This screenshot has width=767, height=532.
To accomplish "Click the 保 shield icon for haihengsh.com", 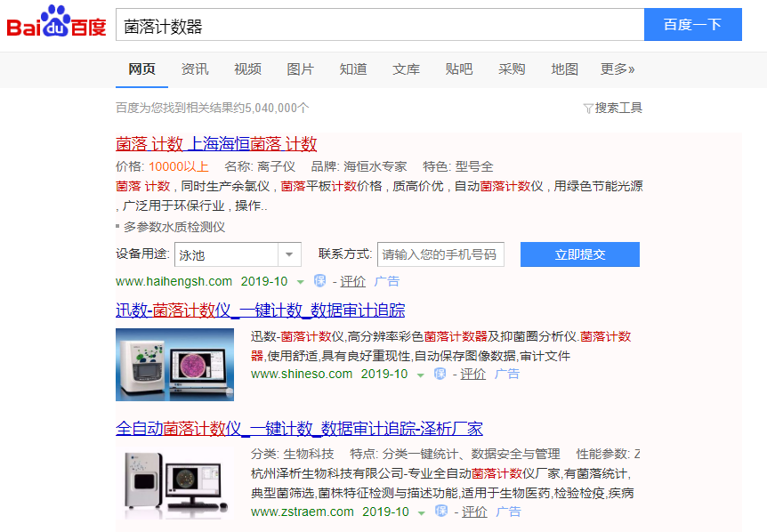I will tap(320, 280).
